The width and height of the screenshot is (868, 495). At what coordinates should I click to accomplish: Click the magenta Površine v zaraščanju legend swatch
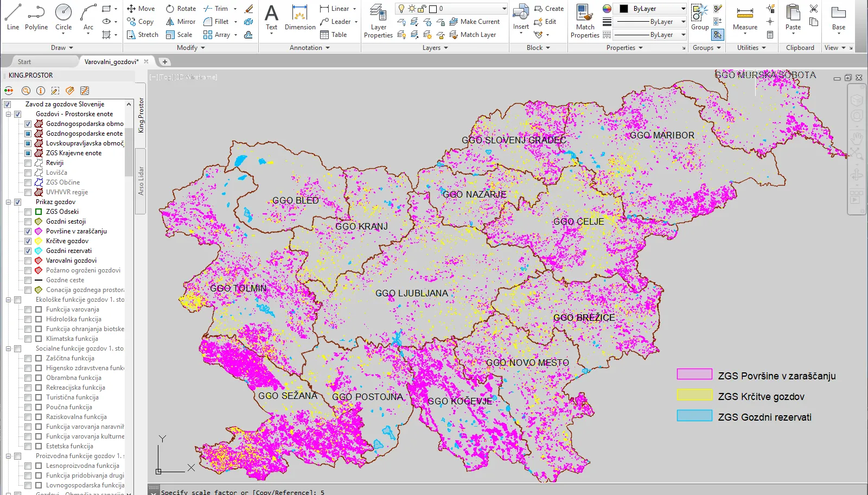coord(694,374)
